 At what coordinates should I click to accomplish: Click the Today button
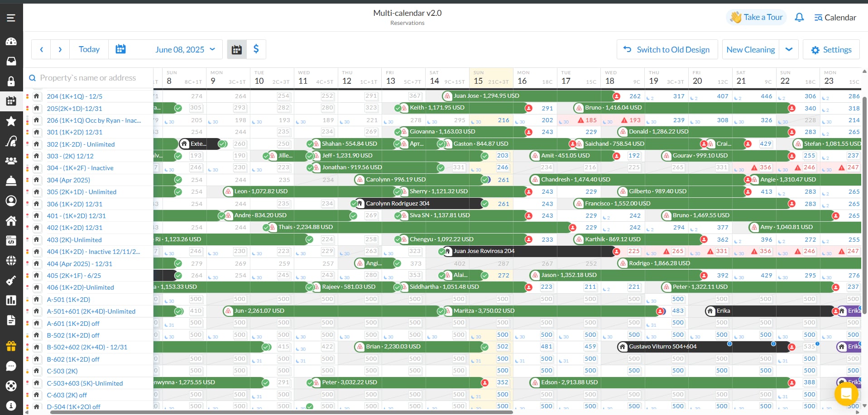pyautogui.click(x=89, y=49)
